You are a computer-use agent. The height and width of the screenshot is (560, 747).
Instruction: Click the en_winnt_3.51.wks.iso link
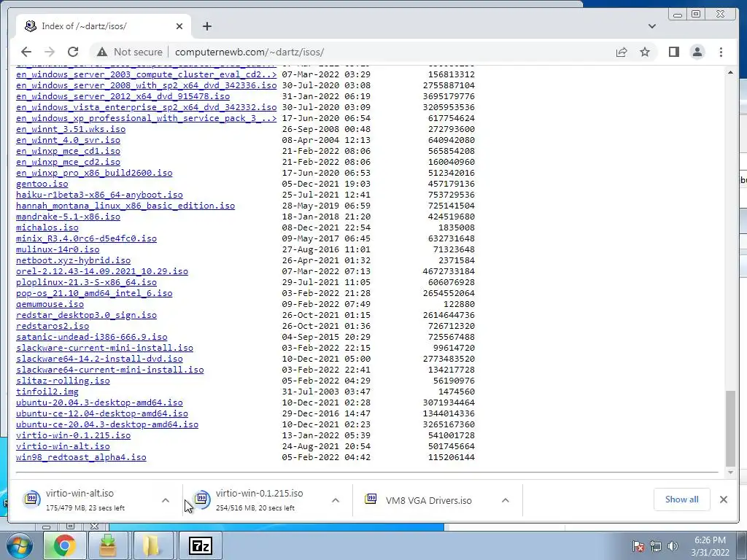(71, 129)
